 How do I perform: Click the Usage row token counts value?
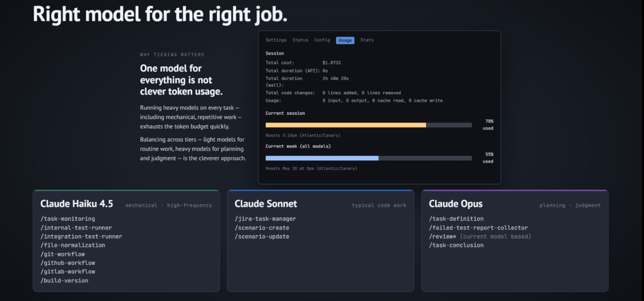click(x=382, y=101)
